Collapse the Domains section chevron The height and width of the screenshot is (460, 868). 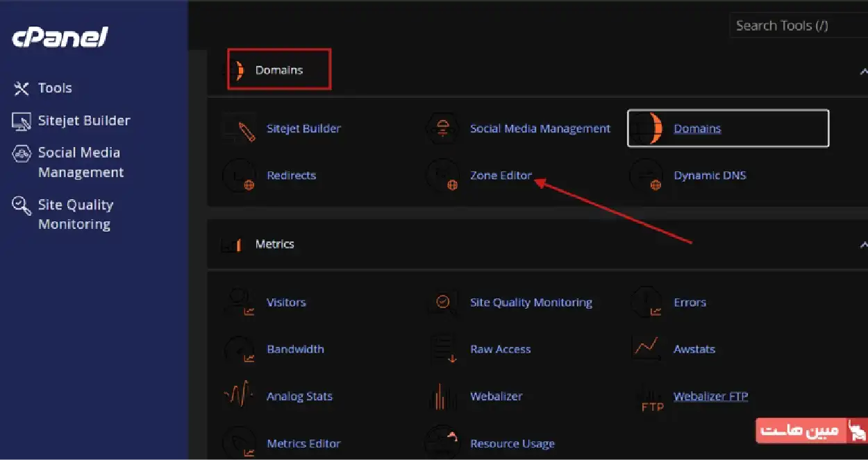863,71
